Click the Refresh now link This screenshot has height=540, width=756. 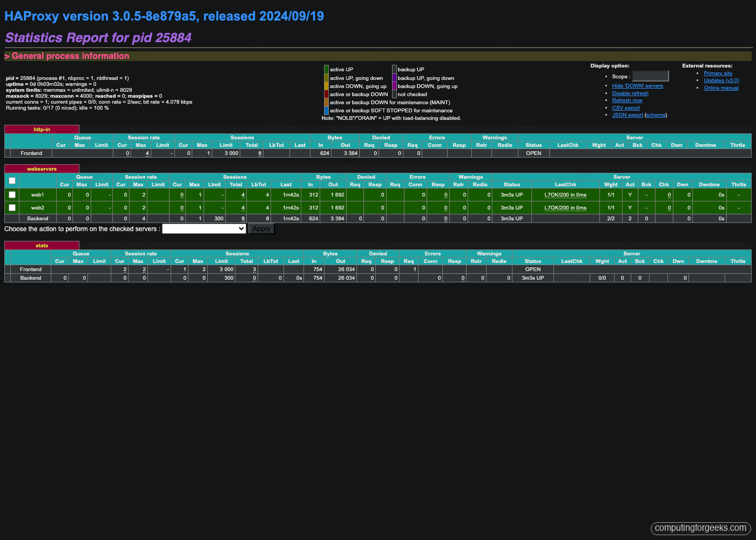tap(627, 100)
